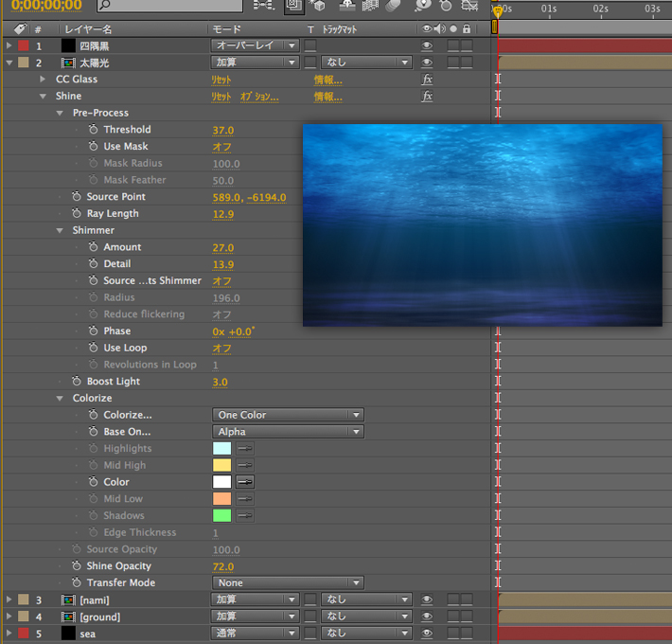Click the リセット link for CC Glass

221,80
